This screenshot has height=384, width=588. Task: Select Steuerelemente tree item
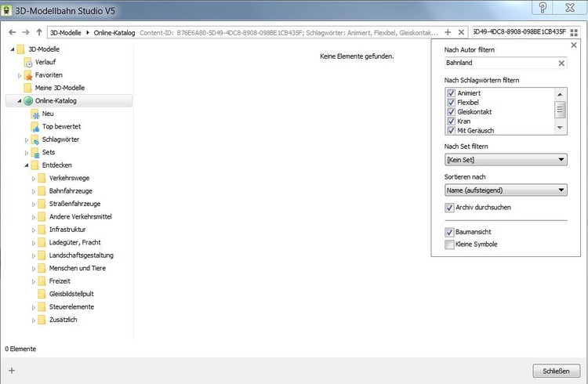[x=71, y=306]
